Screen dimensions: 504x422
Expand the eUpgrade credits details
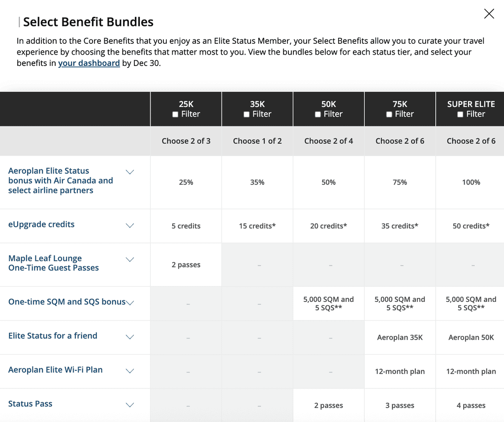pyautogui.click(x=130, y=225)
